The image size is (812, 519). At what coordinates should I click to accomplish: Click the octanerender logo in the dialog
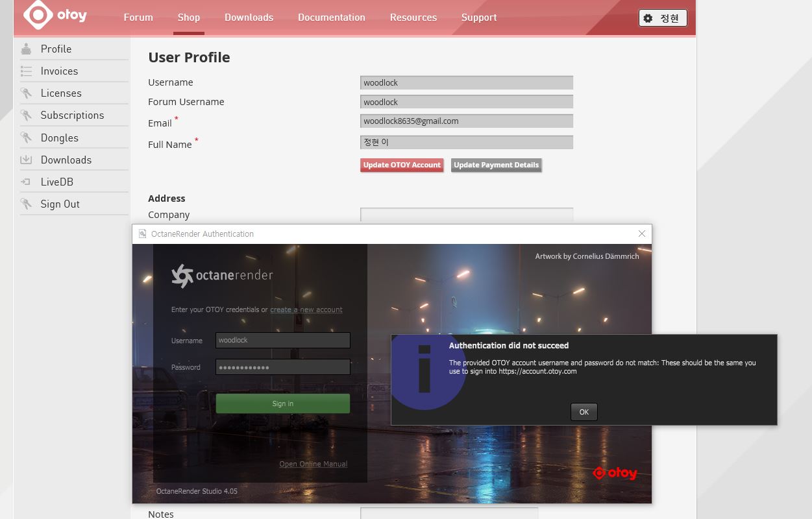[x=222, y=276]
